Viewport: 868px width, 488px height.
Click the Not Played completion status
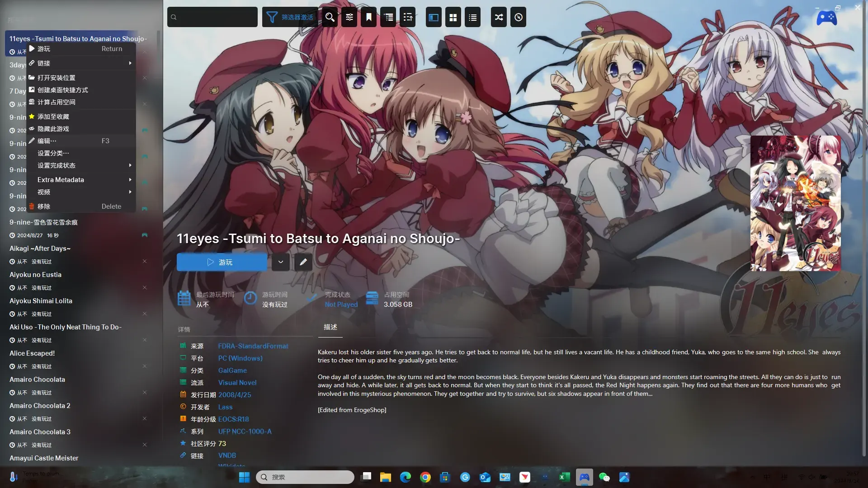point(341,305)
